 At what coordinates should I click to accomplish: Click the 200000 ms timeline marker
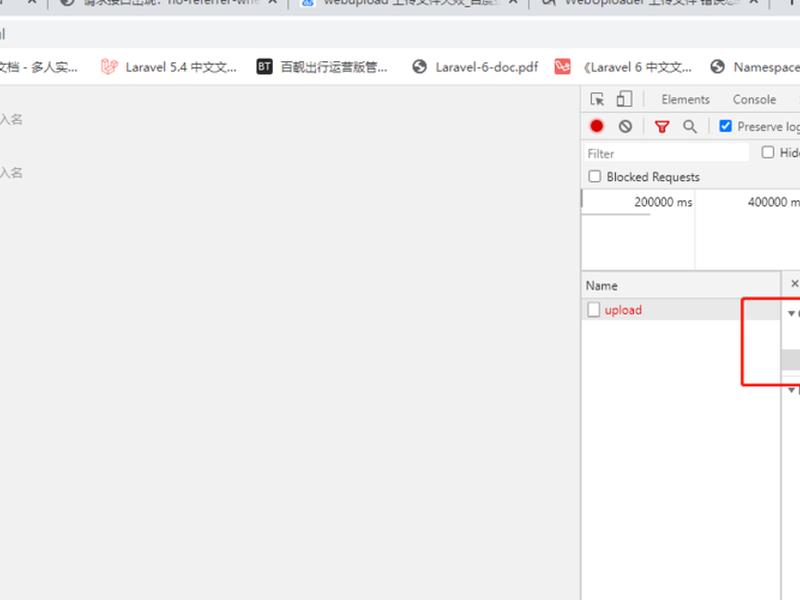coord(663,202)
